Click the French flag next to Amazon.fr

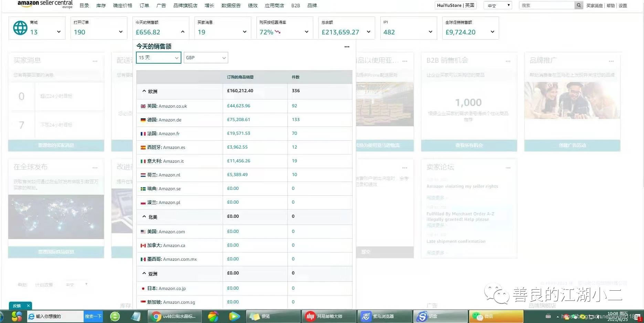(143, 134)
